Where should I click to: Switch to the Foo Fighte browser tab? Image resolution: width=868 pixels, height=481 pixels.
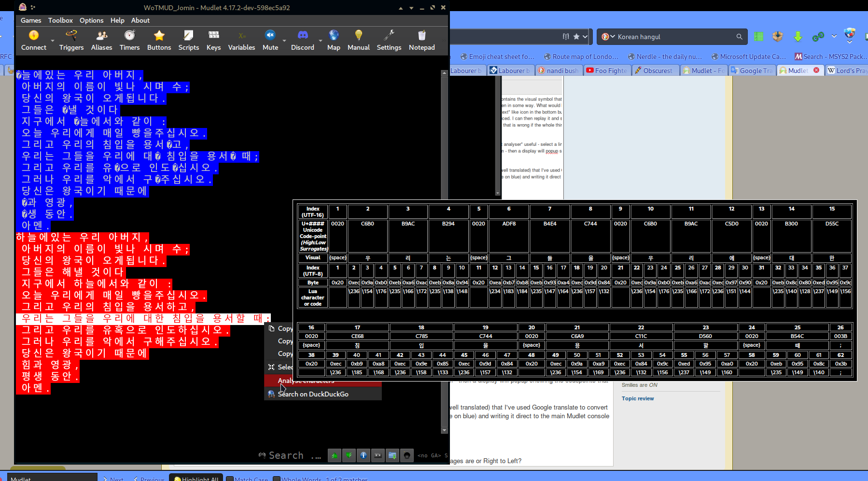point(606,71)
